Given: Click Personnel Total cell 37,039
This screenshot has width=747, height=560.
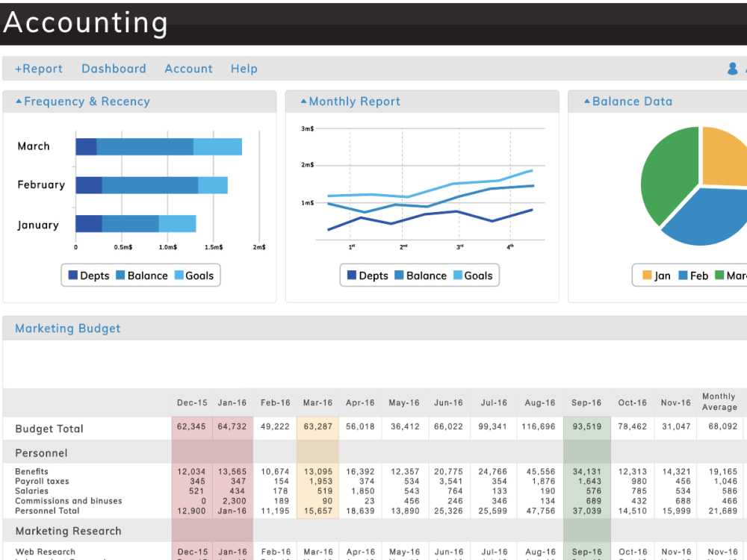Looking at the screenshot, I should (587, 511).
